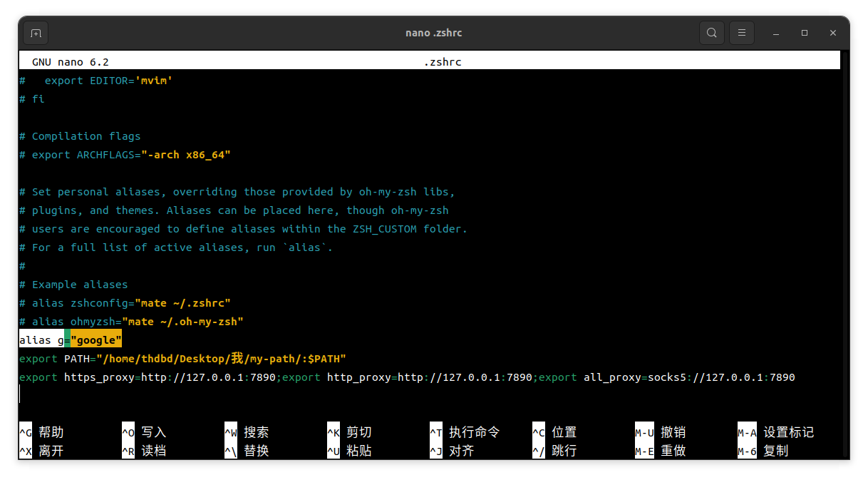Click the ^O 写入 write-out shortcut
Image resolution: width=868 pixels, height=480 pixels.
pyautogui.click(x=144, y=432)
